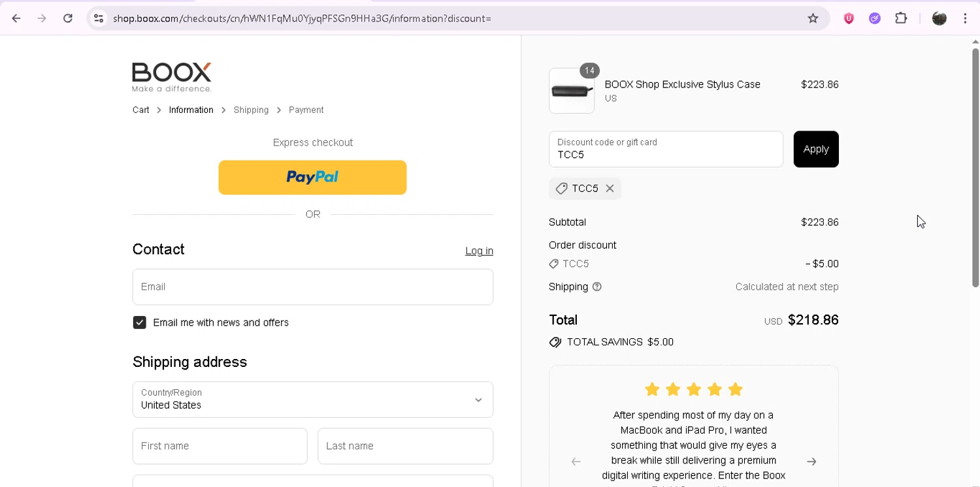
Task: Click the Discount code or gift card field
Action: click(666, 149)
